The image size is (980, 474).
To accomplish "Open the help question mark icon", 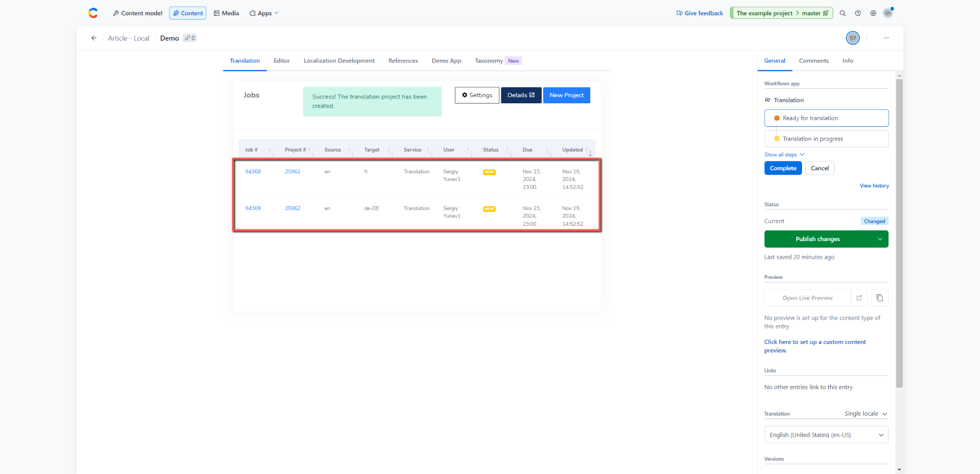I will click(858, 13).
